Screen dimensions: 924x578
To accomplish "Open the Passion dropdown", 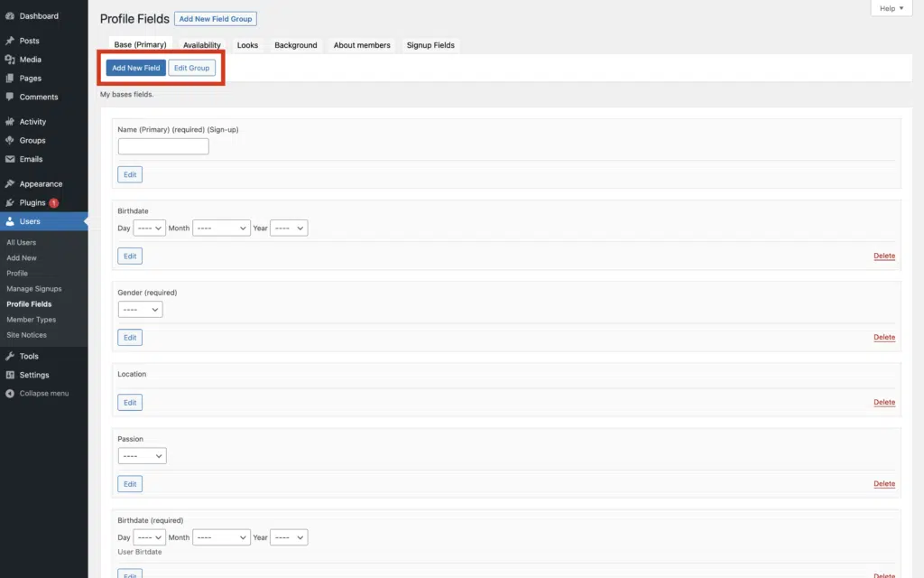I will 142,456.
